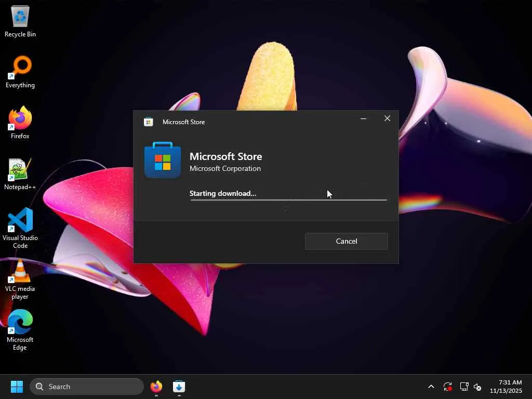Open the network display tray icon
The width and height of the screenshot is (532, 399).
464,387
